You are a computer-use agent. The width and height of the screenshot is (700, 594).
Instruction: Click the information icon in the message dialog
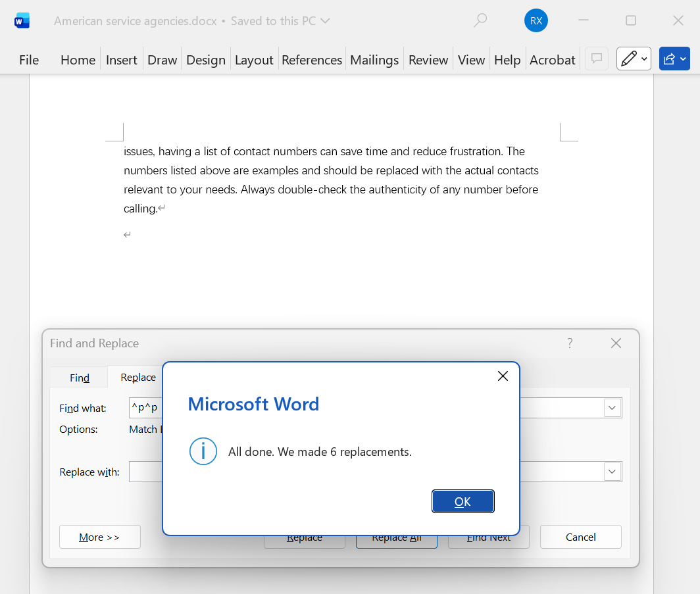(203, 451)
